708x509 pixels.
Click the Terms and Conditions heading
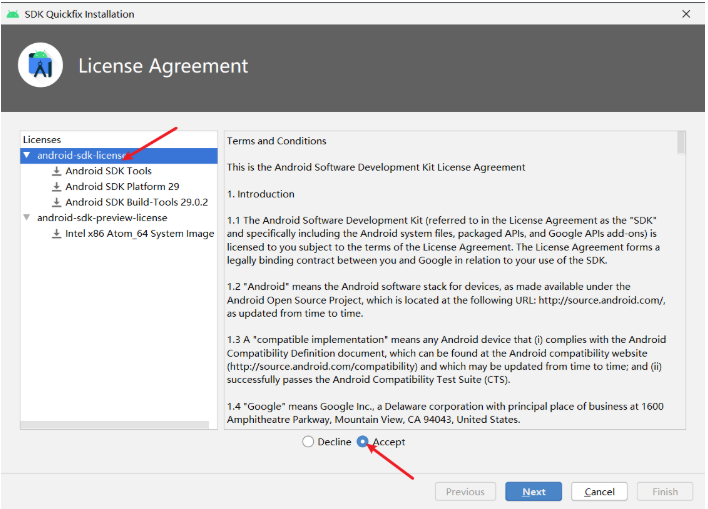276,141
